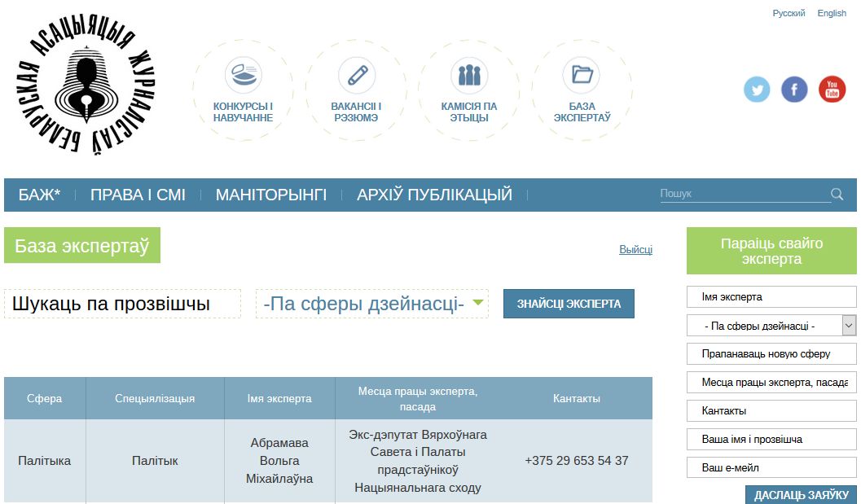Open Архіў публікацый menu item

click(x=434, y=195)
